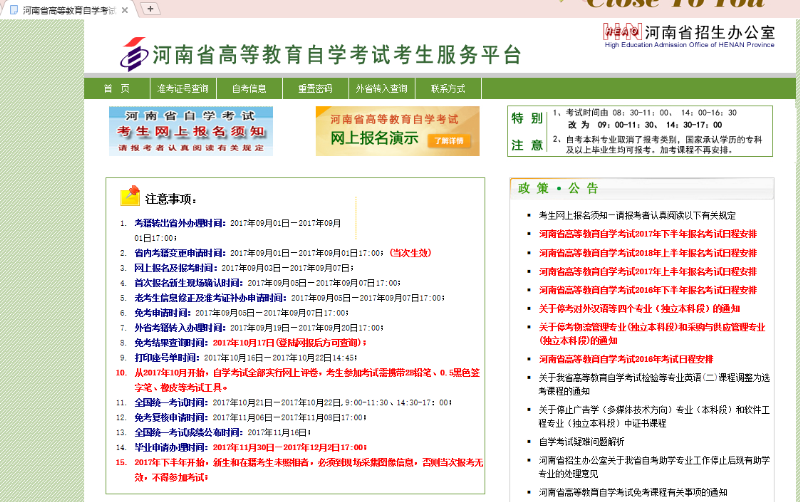Viewport: 800px width, 502px height.
Task: Open the 首页 navigation item
Action: point(117,89)
